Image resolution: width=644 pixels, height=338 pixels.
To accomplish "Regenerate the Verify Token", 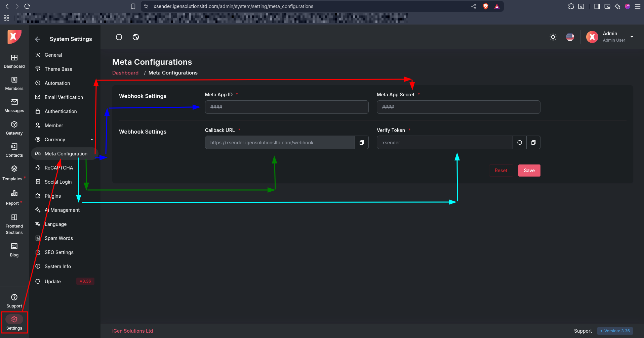I will coord(520,143).
